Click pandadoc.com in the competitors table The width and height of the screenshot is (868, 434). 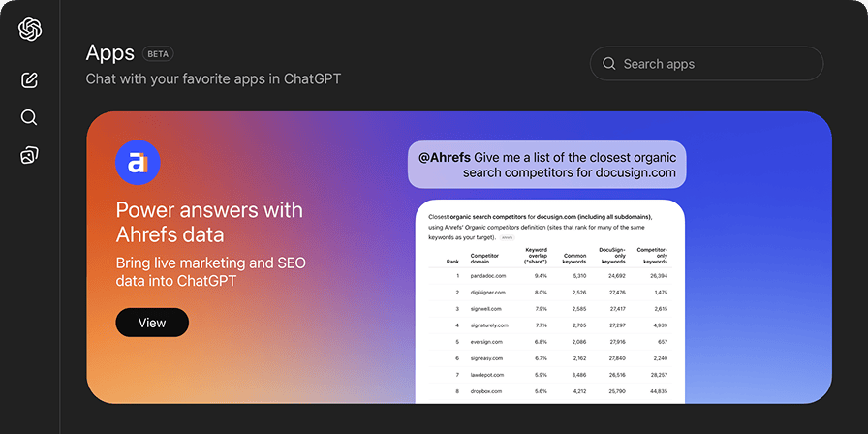point(487,275)
